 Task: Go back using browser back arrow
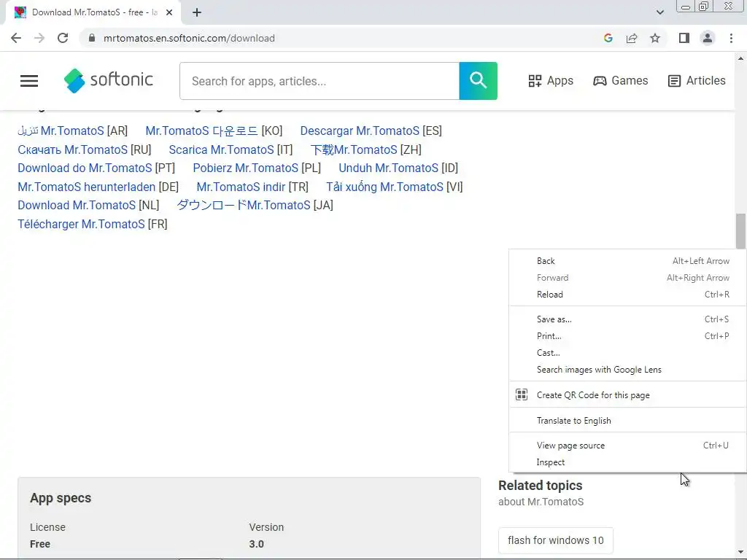pos(16,38)
